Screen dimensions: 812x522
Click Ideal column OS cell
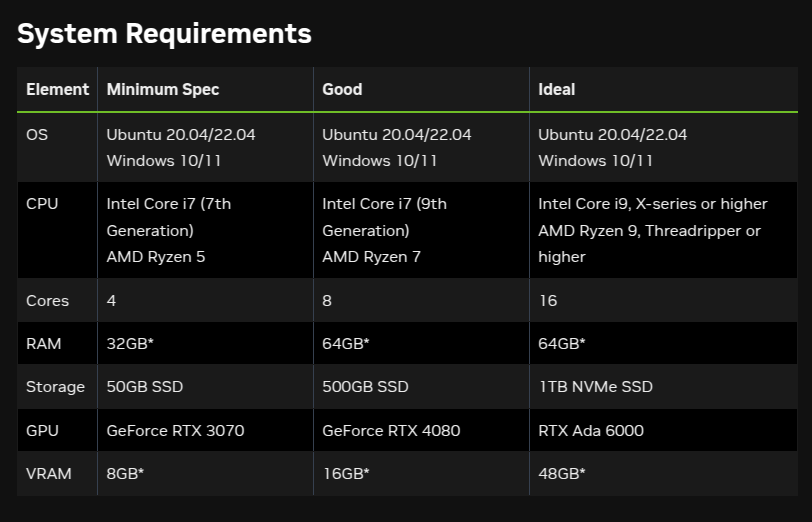click(663, 148)
